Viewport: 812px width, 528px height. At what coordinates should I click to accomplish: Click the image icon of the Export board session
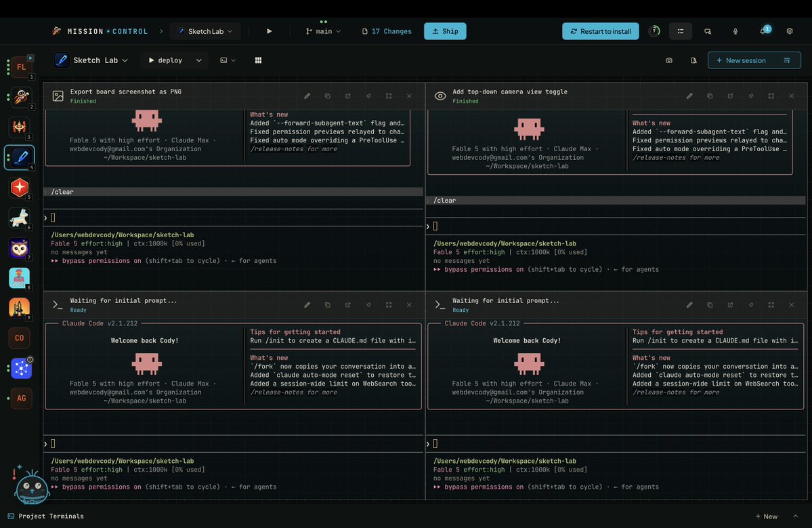click(58, 96)
